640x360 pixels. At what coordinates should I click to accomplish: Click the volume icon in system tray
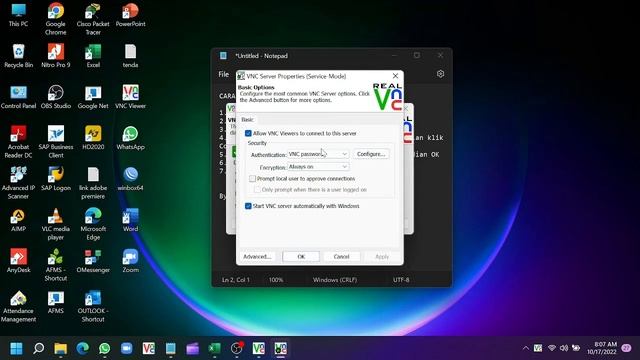point(564,348)
